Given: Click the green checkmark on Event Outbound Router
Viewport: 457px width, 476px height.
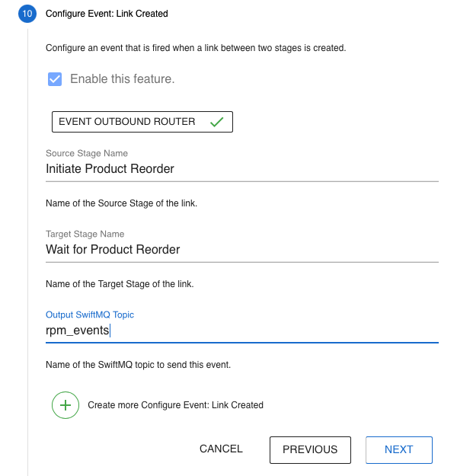Looking at the screenshot, I should coord(216,122).
